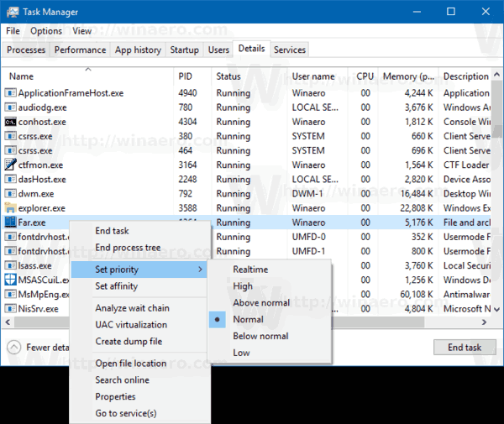
Task: Select PID 4940 cell
Action: tap(187, 93)
